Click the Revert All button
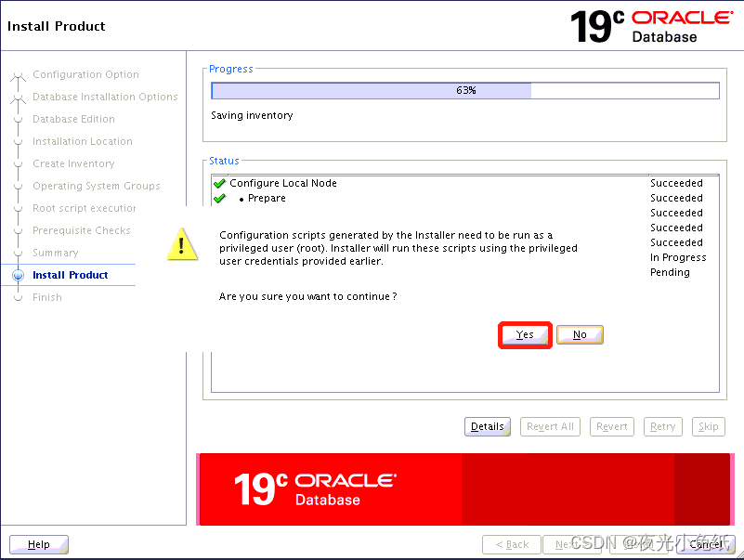Image resolution: width=744 pixels, height=560 pixels. pos(550,426)
